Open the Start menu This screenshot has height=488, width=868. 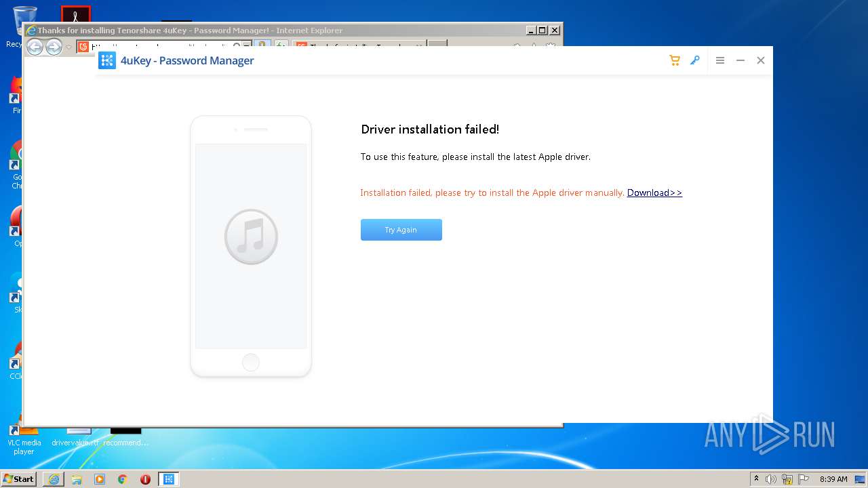pyautogui.click(x=19, y=479)
